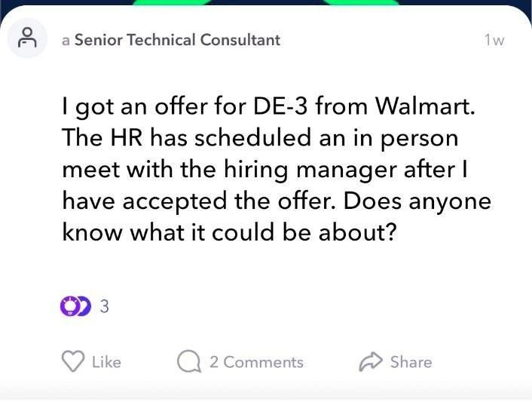Open the 2 Comments link

256,362
